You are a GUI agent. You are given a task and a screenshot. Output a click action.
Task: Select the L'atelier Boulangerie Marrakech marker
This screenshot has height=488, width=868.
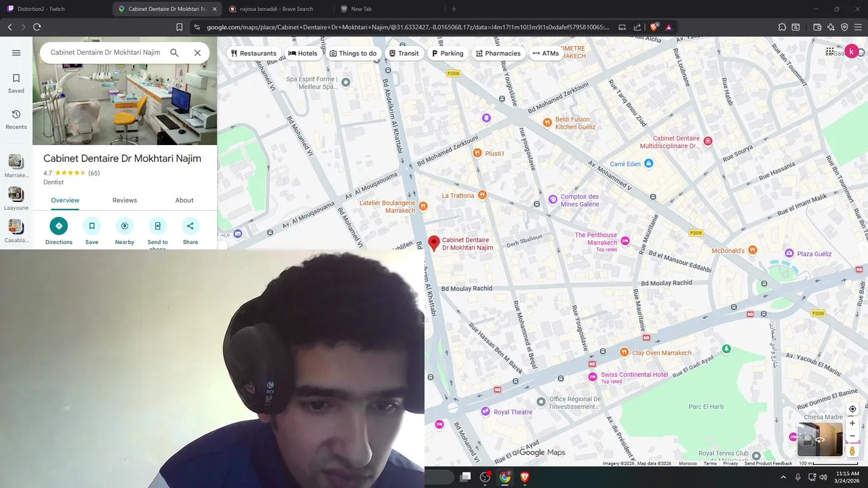pyautogui.click(x=423, y=206)
